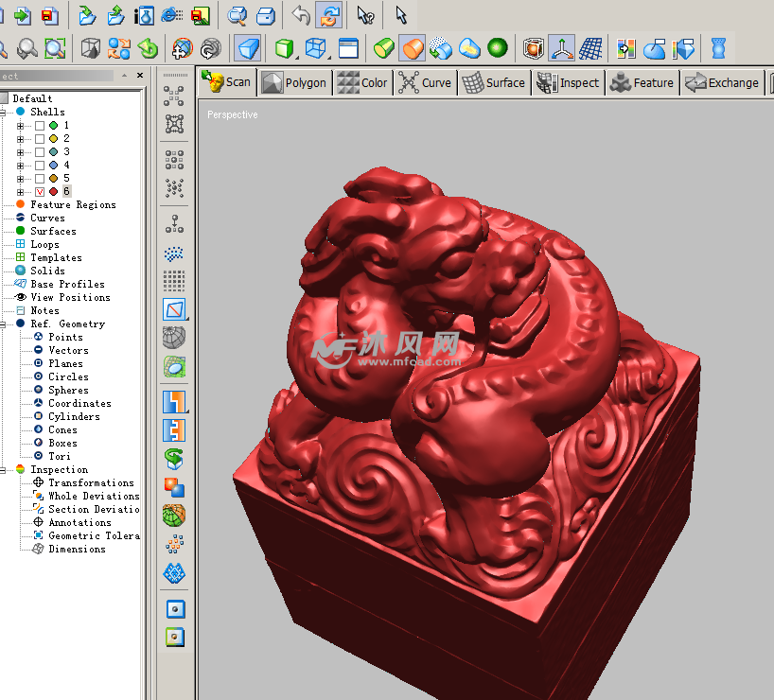
Task: Click the green cube view icon
Action: pyautogui.click(x=283, y=48)
